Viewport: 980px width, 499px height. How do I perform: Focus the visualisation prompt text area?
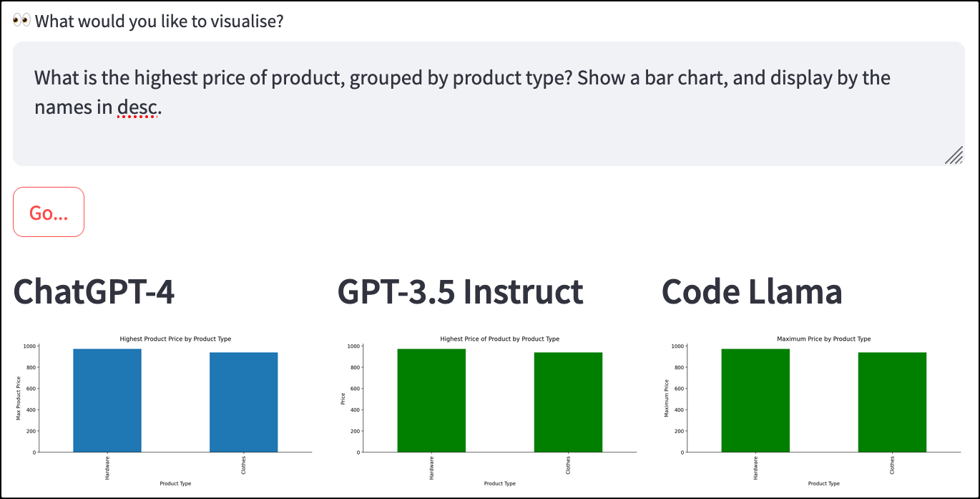[x=489, y=104]
